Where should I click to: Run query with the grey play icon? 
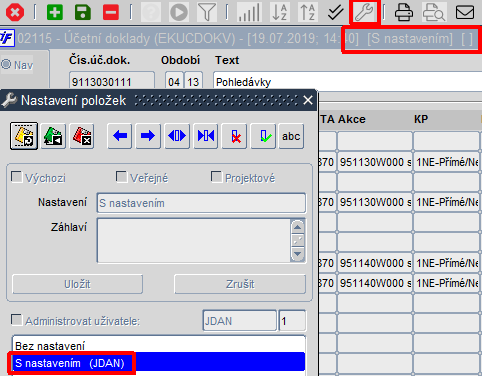click(x=179, y=12)
